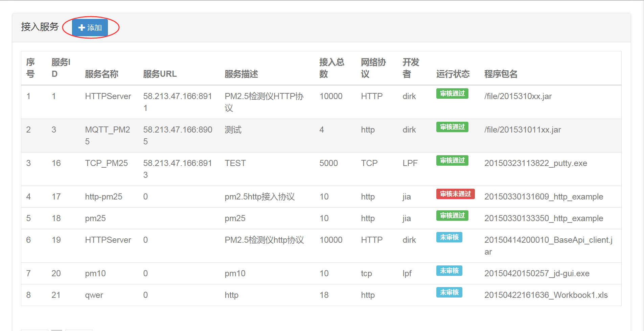Click the 接入服务 panel title
Viewport: 644px width, 331px height.
tap(40, 27)
